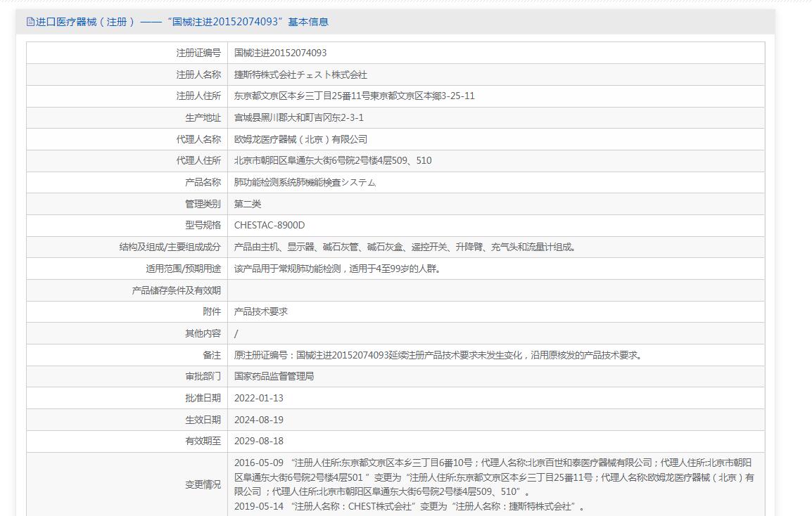The width and height of the screenshot is (812, 516).
Task: Click the document icon beside the page title
Action: [x=30, y=22]
